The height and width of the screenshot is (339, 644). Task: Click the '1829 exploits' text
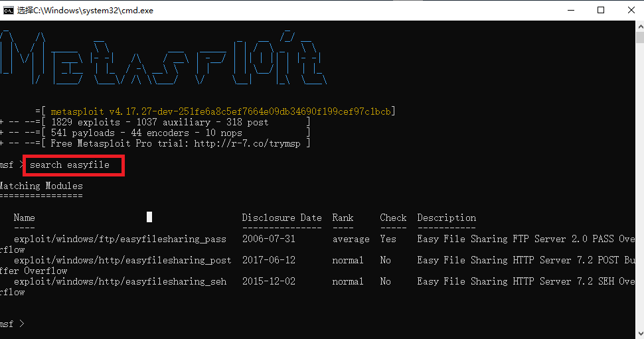(86, 122)
